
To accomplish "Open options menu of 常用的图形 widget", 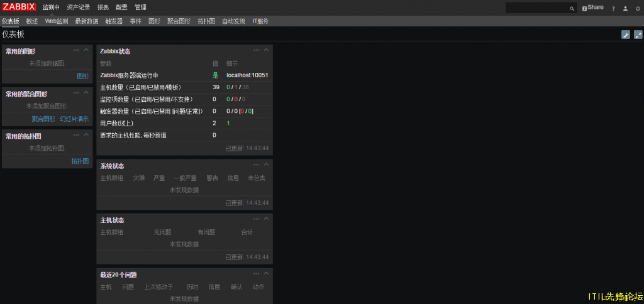I will click(x=76, y=50).
